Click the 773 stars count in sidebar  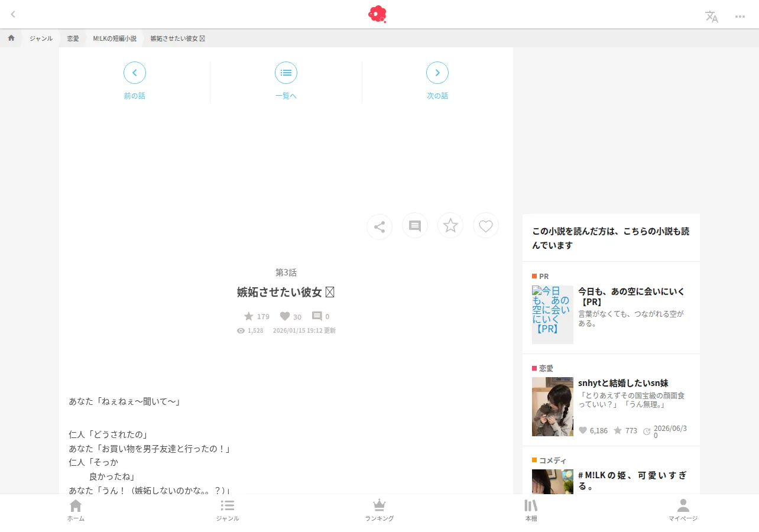click(x=625, y=430)
